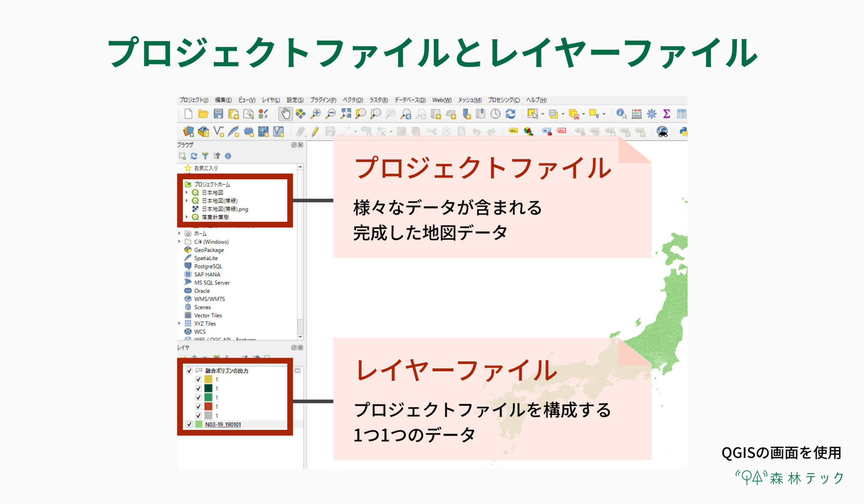Uncheck the N03-19_190101 layer
This screenshot has width=864, height=504.
pos(189,425)
